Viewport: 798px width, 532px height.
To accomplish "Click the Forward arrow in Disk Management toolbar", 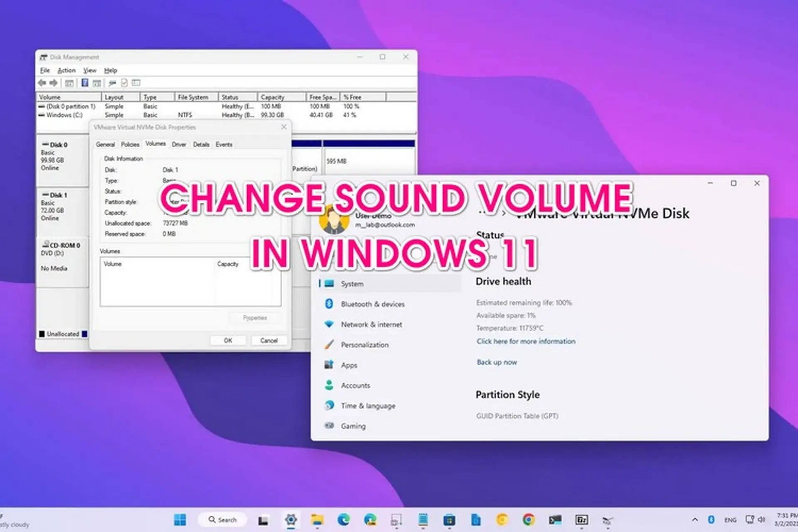I will 54,83.
